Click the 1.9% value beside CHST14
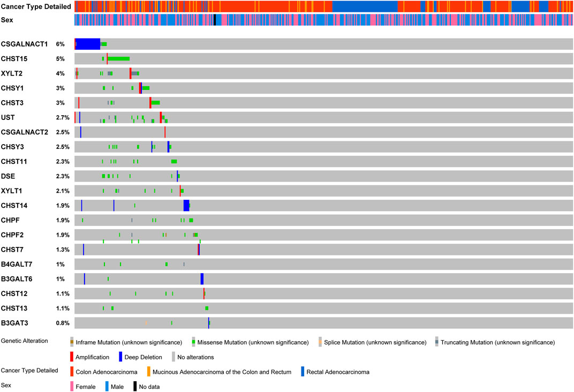 pos(63,205)
